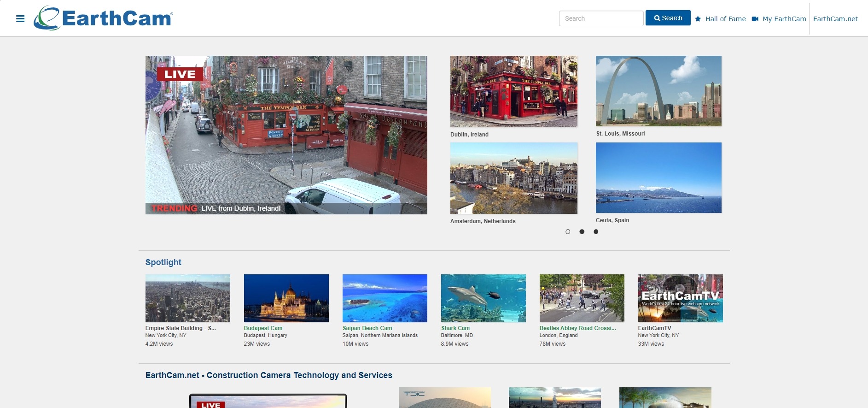Select the first carousel page dot
Screen dimensions: 868x408
pyautogui.click(x=568, y=232)
